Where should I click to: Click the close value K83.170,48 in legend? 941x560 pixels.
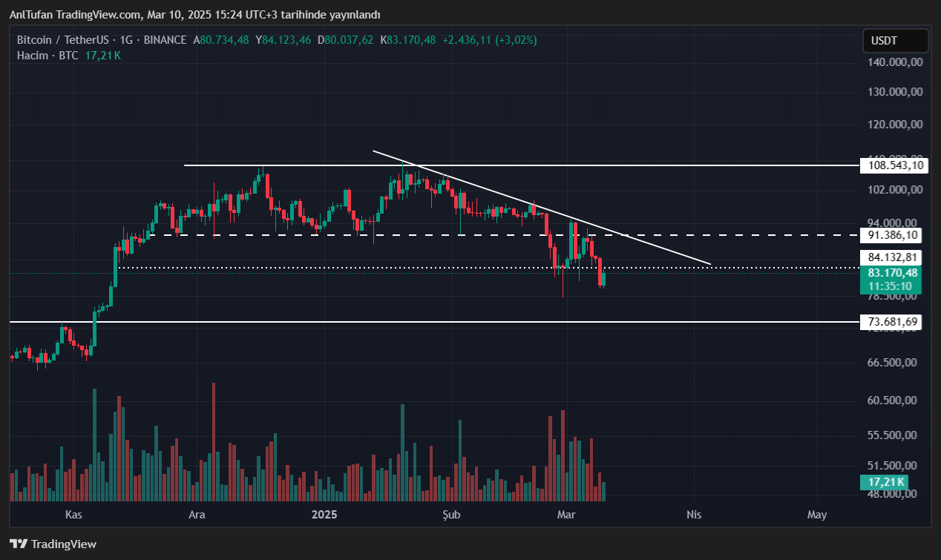point(408,40)
